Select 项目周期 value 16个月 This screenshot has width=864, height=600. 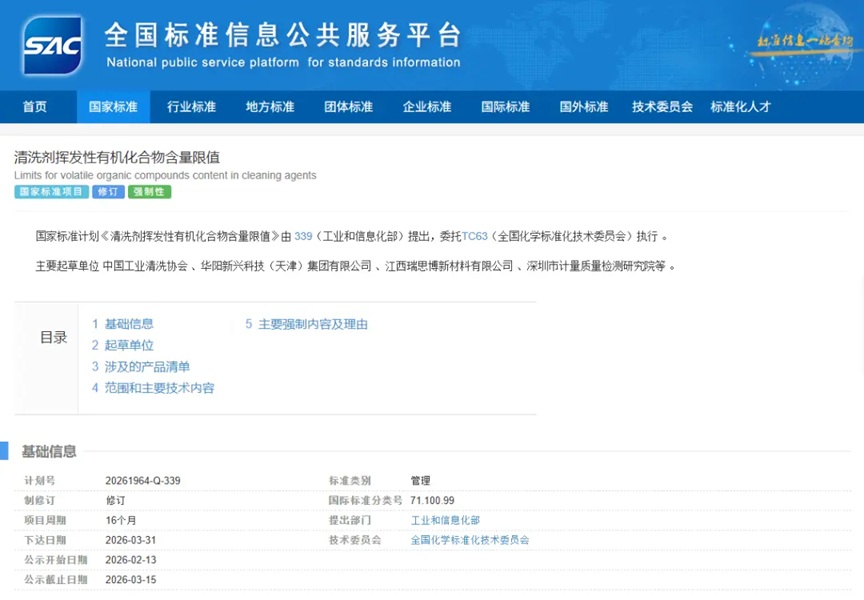tap(121, 520)
